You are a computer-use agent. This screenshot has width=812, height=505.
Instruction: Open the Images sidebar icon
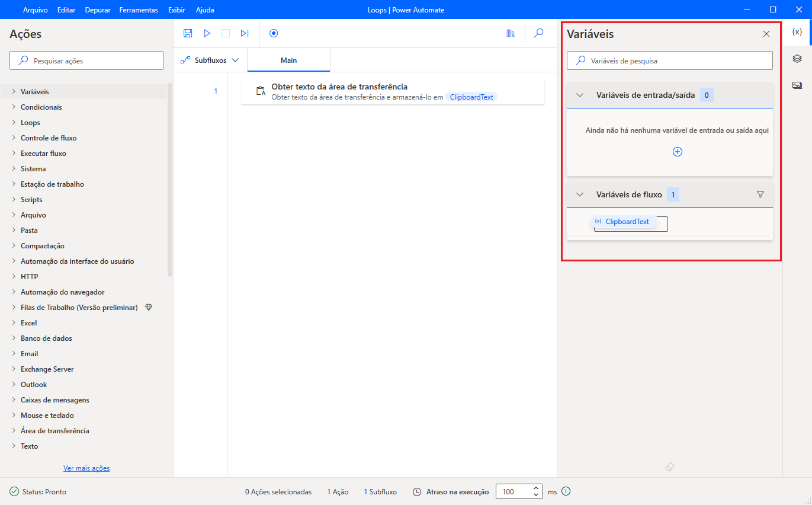coord(797,85)
